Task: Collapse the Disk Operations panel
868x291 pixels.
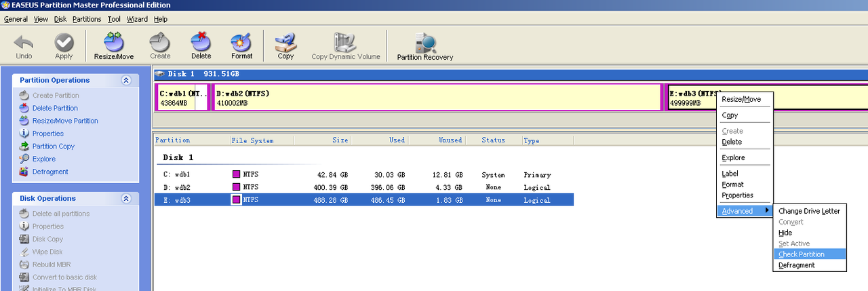Action: (x=125, y=199)
